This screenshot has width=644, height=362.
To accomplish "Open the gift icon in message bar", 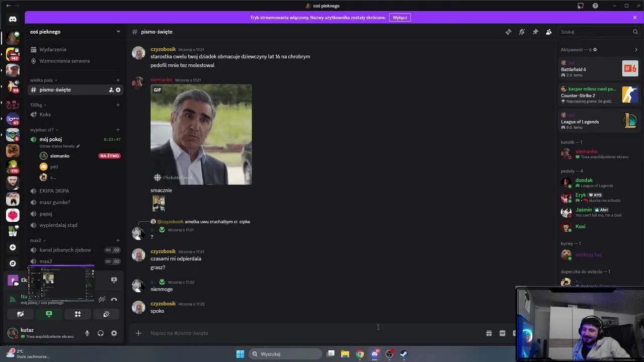I will [x=489, y=333].
